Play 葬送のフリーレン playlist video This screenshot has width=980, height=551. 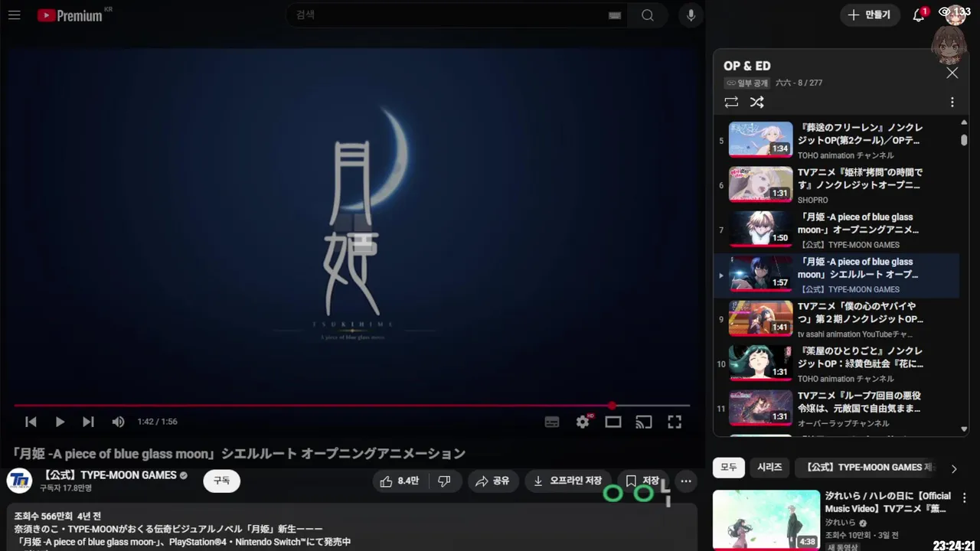click(x=836, y=140)
